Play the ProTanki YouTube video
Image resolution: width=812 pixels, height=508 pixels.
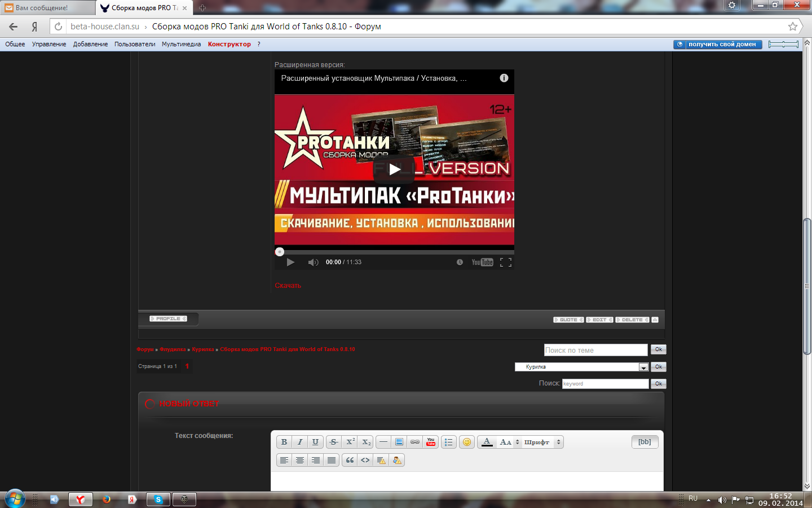tap(394, 169)
